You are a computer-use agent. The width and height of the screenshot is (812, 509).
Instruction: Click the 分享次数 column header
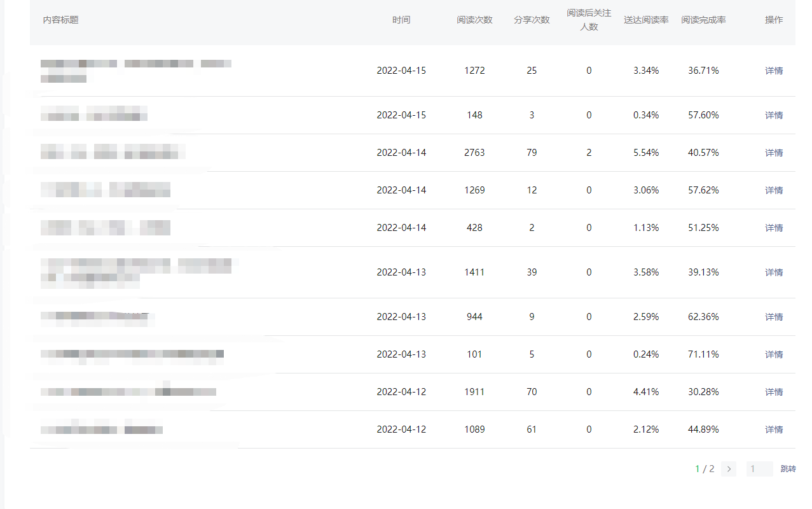(x=532, y=20)
